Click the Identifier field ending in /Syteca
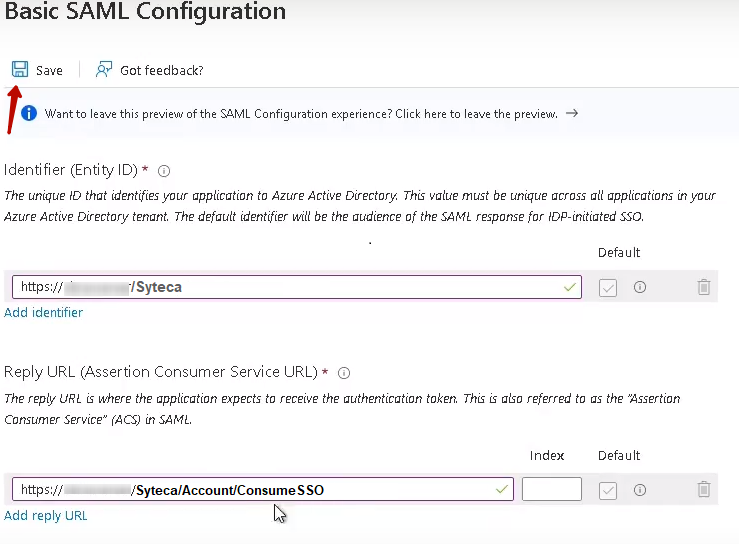Image resolution: width=739 pixels, height=544 pixels. pyautogui.click(x=296, y=287)
